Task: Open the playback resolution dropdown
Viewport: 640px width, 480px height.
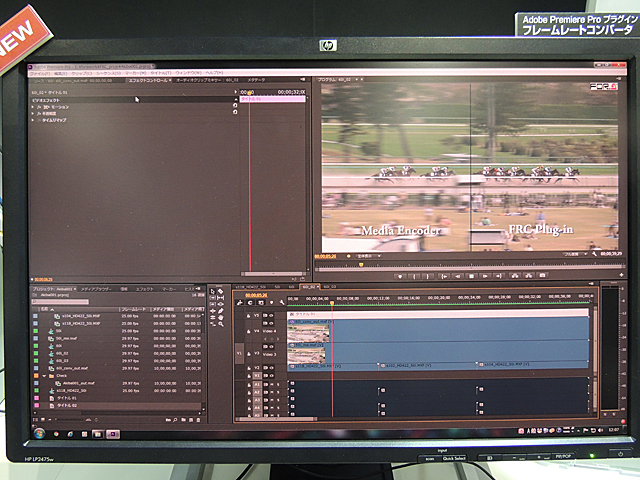Action: pos(575,254)
